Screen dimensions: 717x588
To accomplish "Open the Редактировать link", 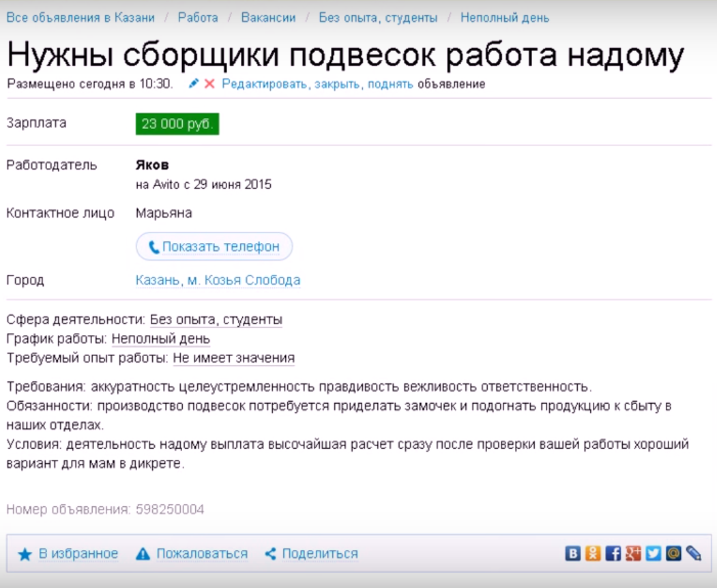I will [x=264, y=84].
